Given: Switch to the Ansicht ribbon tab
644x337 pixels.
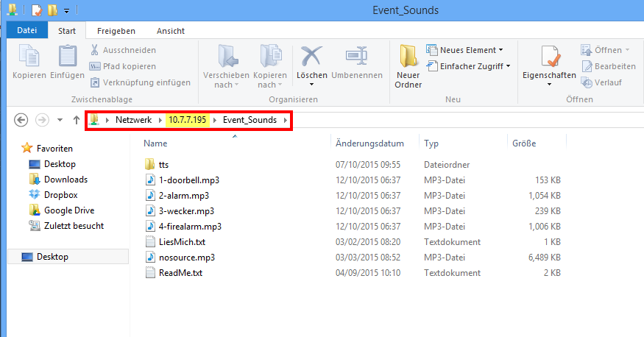Looking at the screenshot, I should coord(170,31).
